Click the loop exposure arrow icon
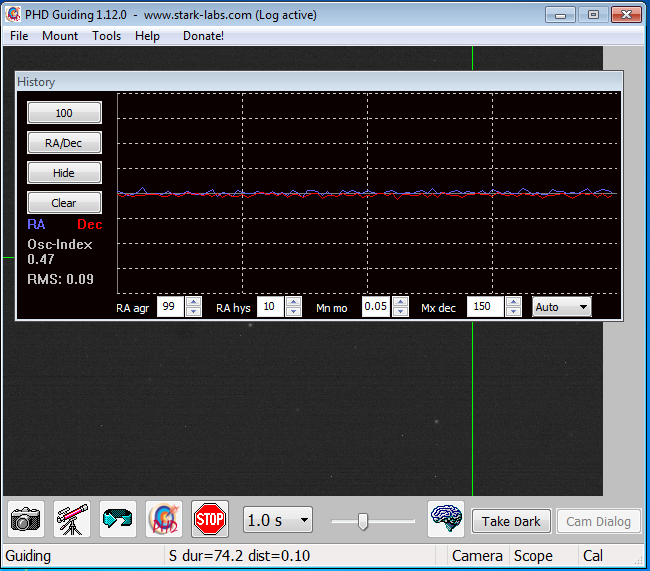This screenshot has height=571, width=650. [118, 519]
